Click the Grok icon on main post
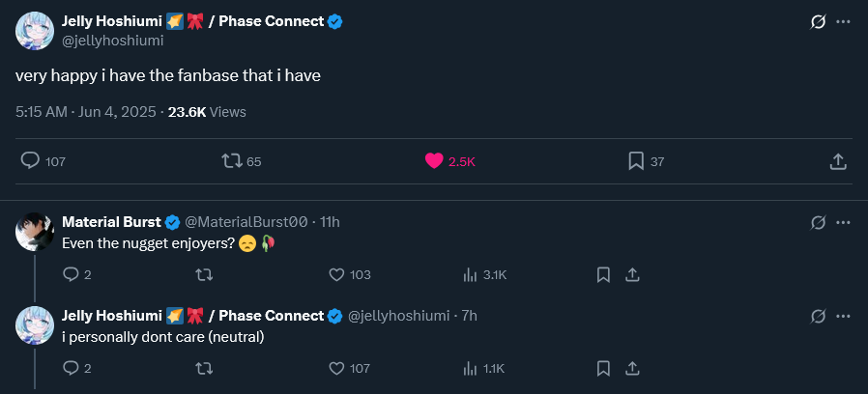This screenshot has height=394, width=868. tap(818, 21)
